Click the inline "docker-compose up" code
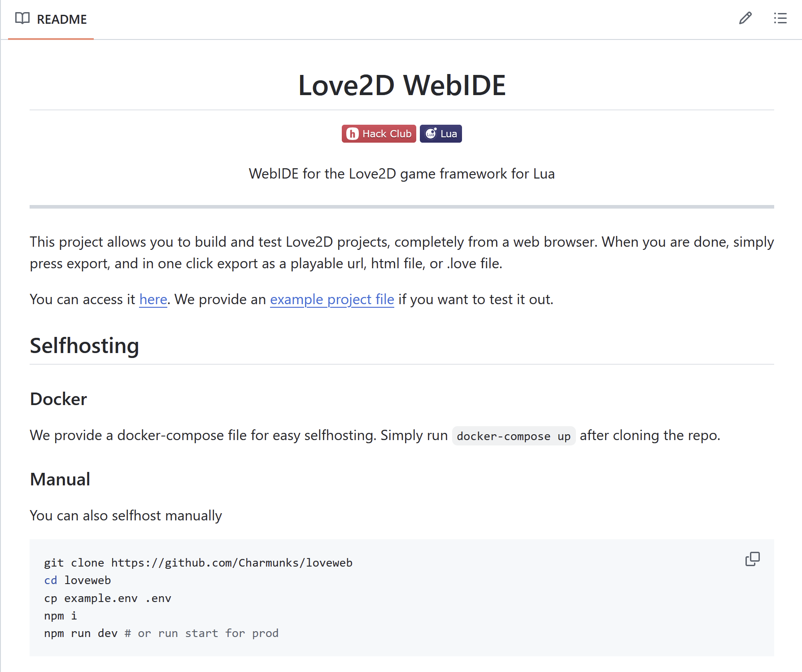This screenshot has width=802, height=672. pos(513,436)
